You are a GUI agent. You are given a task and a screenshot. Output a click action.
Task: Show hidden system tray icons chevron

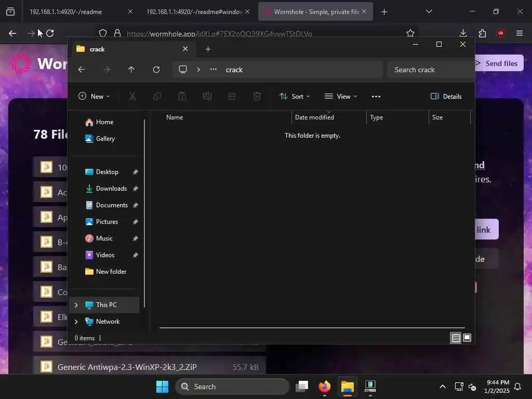(443, 387)
